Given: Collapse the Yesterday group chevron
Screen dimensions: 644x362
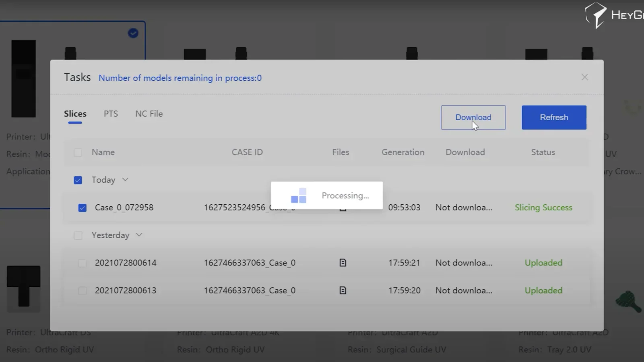Looking at the screenshot, I should click(139, 235).
